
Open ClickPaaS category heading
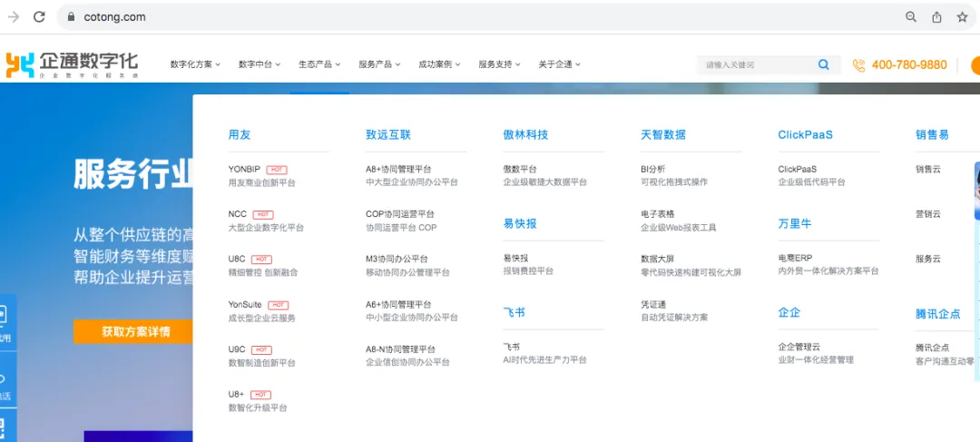tap(806, 134)
